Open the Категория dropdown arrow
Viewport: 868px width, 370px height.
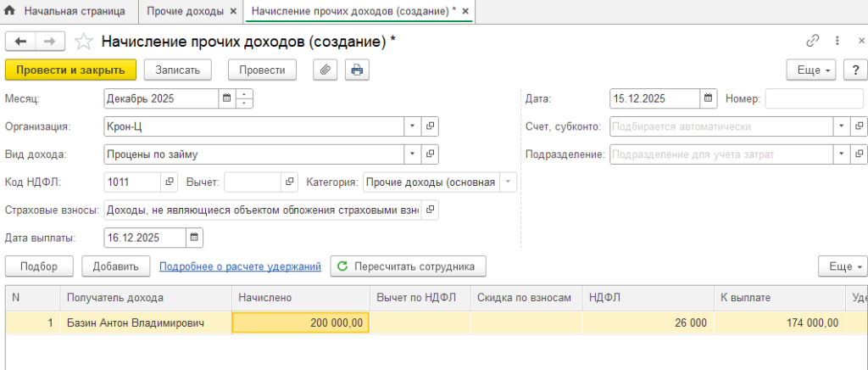[x=507, y=182]
